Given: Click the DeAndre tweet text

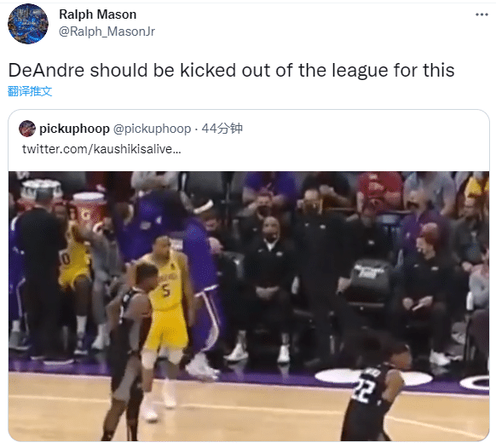Looking at the screenshot, I should click(x=231, y=70).
